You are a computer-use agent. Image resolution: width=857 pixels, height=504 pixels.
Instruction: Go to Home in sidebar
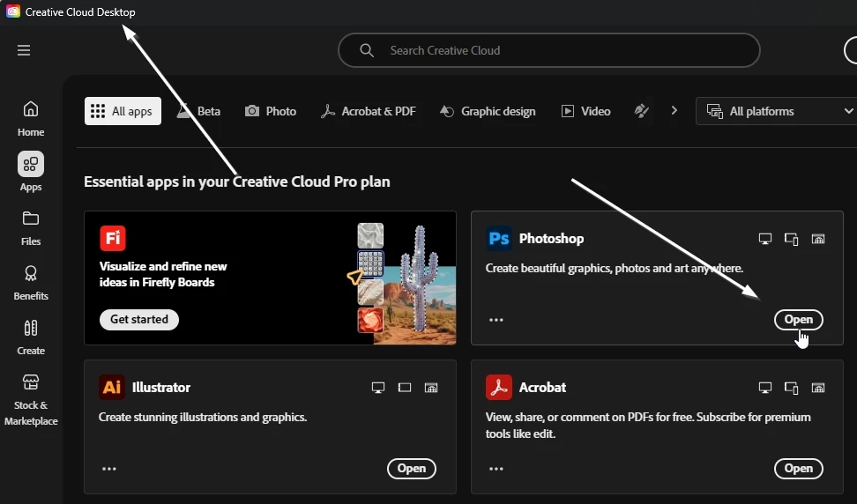click(31, 118)
